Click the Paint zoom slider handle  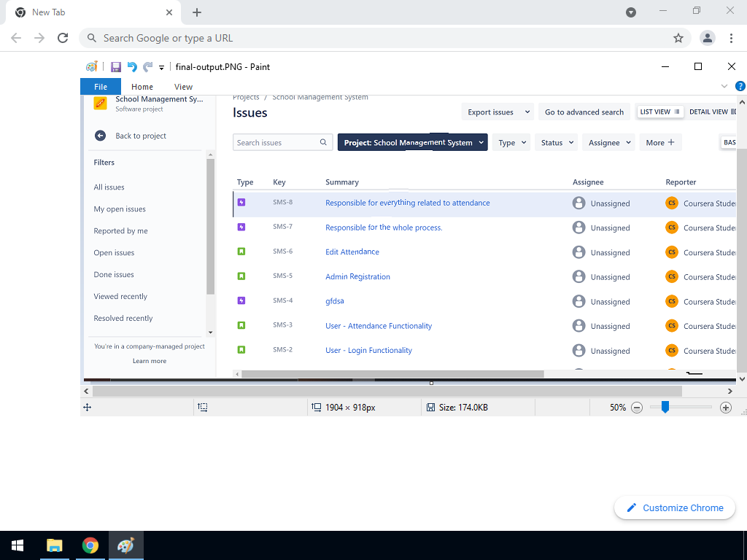tap(665, 407)
